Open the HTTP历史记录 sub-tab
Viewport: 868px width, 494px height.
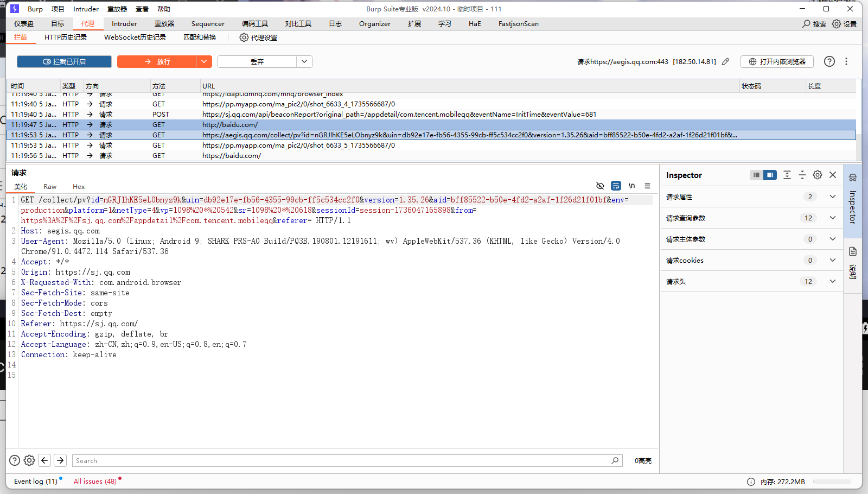coord(66,37)
